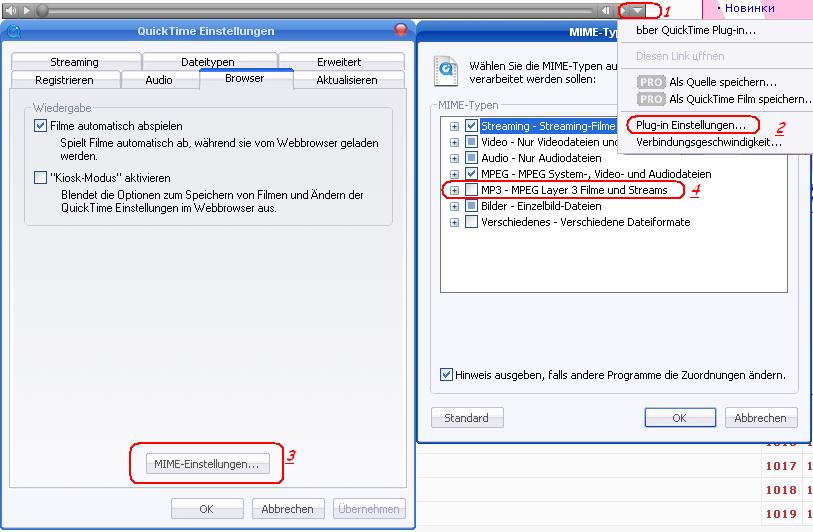Choose 'Als Quelle speichern…' menu entry
813x532 pixels.
(x=723, y=82)
